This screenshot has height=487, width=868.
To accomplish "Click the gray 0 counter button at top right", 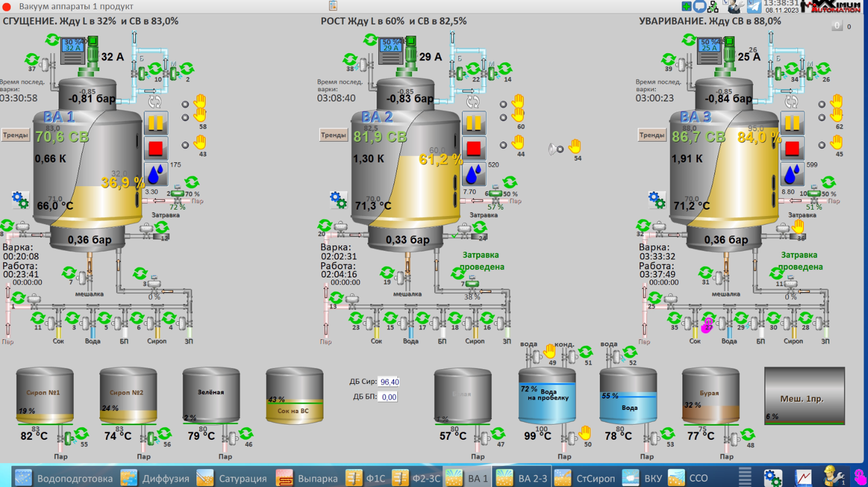I will 837,26.
